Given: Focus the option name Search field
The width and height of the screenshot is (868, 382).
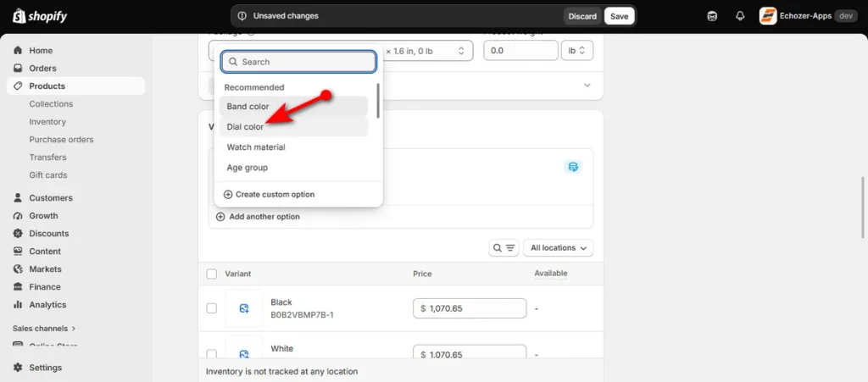Looking at the screenshot, I should 298,62.
